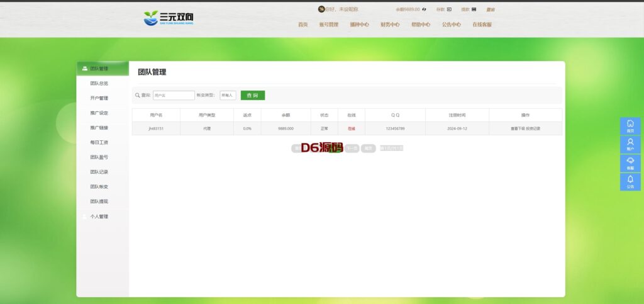
Task: Click the 个人管理 icon in the sidebar
Action: tap(85, 217)
